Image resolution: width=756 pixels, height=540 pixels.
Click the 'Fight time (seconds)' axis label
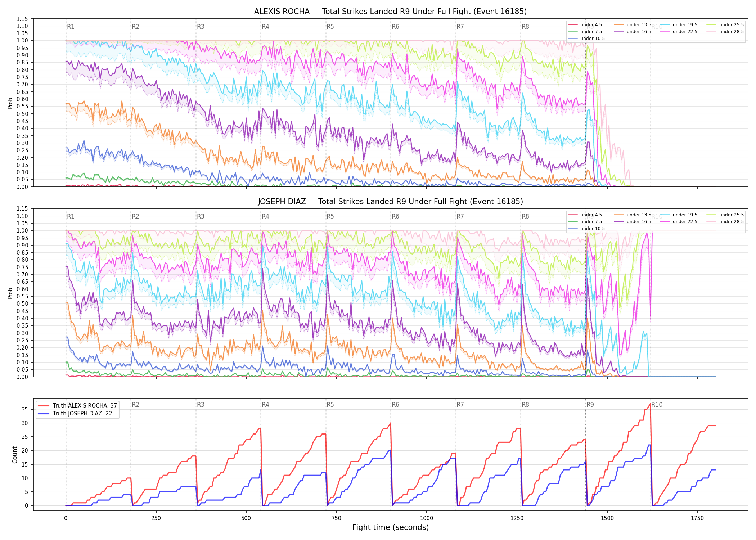(x=390, y=527)
